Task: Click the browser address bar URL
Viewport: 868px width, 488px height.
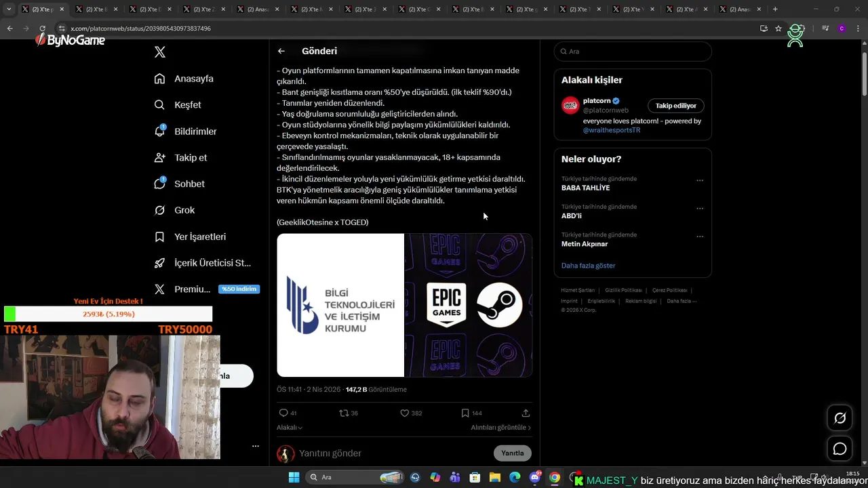Action: tap(141, 28)
